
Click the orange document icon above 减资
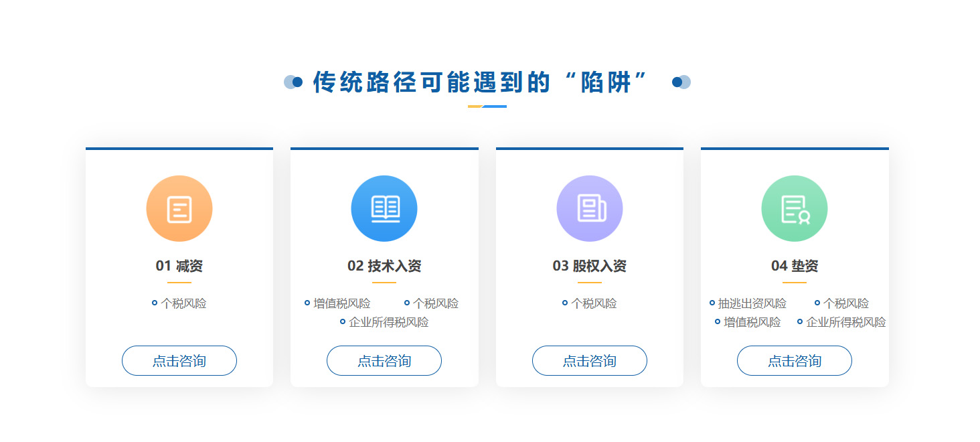[179, 208]
